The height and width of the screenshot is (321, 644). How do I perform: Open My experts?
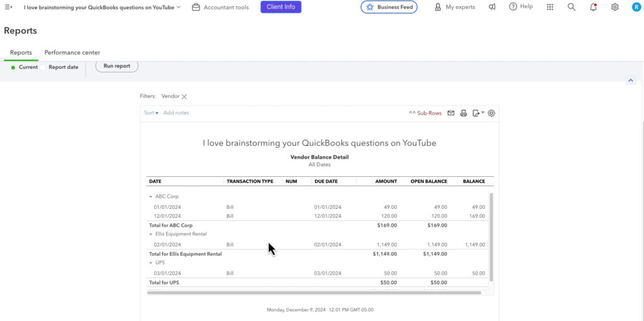[x=455, y=7]
